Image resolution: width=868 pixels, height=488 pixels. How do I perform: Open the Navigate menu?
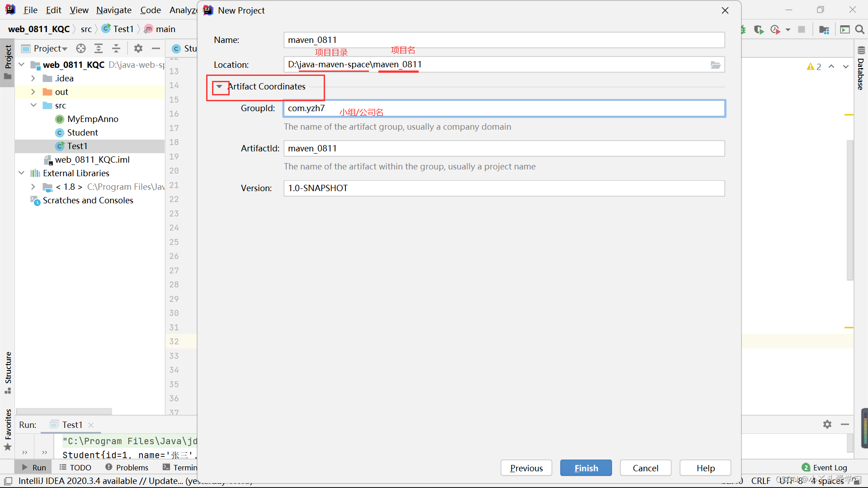(x=113, y=10)
